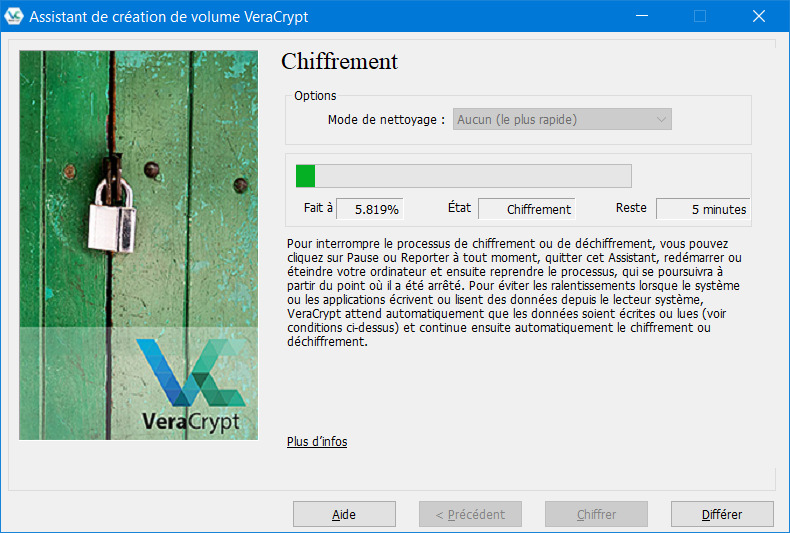Screen dimensions: 790x533
Task: Click the explanatory paragraph starting 'Pour interrompre'
Action: 514,292
